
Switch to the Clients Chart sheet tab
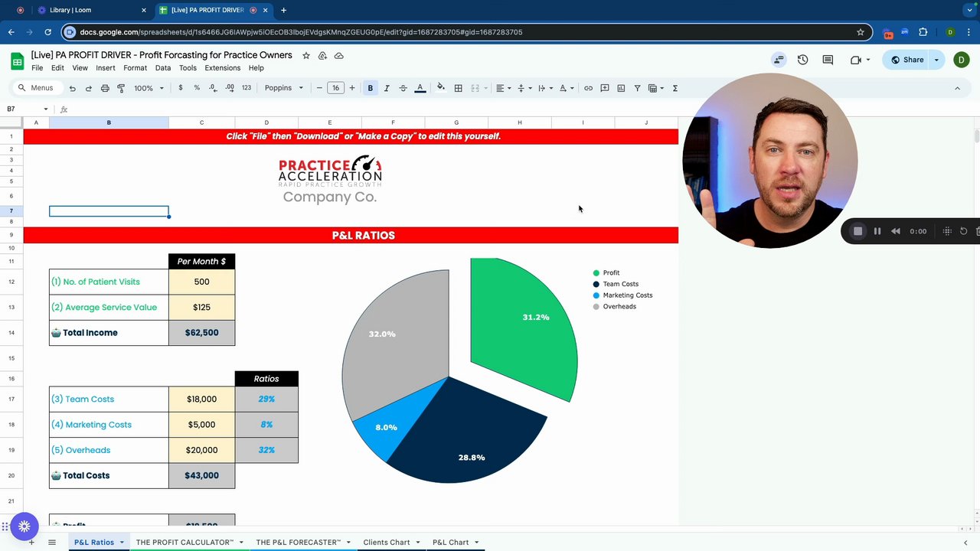[x=387, y=543]
